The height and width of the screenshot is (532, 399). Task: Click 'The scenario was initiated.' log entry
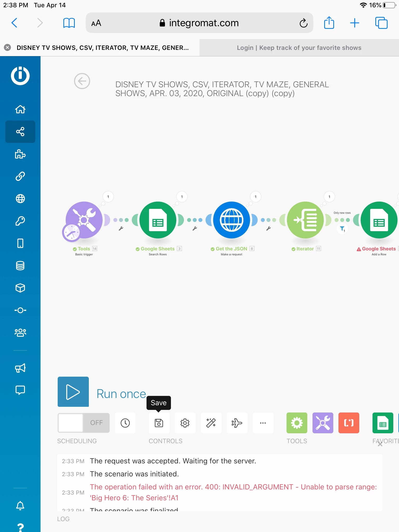coord(134,474)
